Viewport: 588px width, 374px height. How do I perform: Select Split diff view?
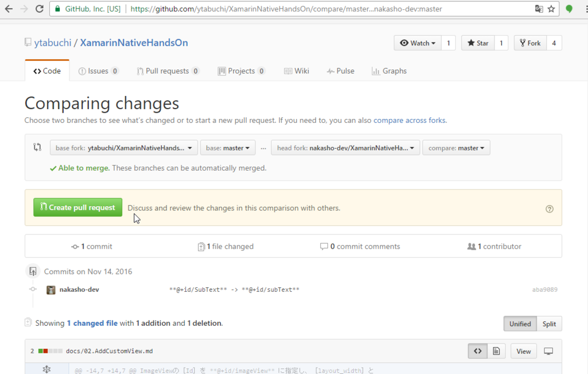click(549, 324)
